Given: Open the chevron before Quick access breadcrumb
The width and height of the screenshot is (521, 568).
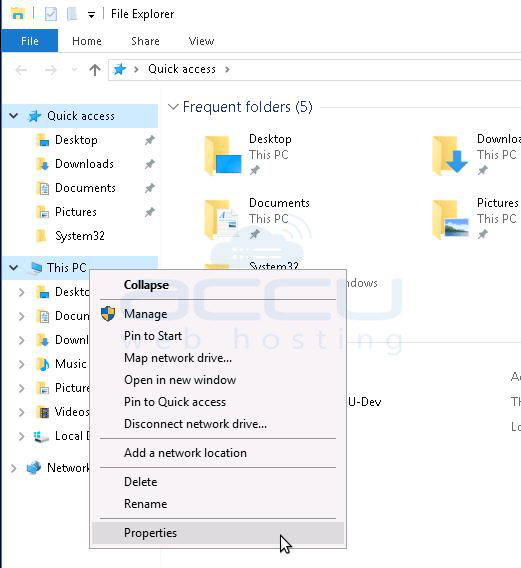Looking at the screenshot, I should click(136, 69).
